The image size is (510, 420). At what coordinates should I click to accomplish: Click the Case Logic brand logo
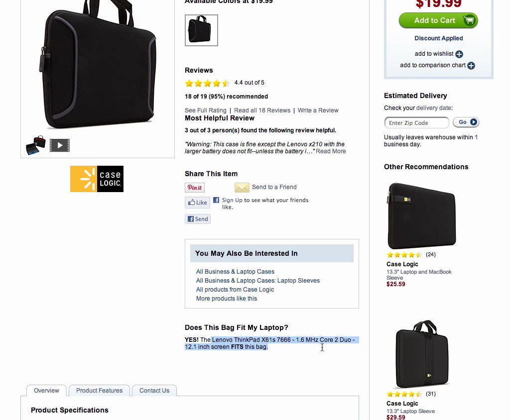(97, 179)
